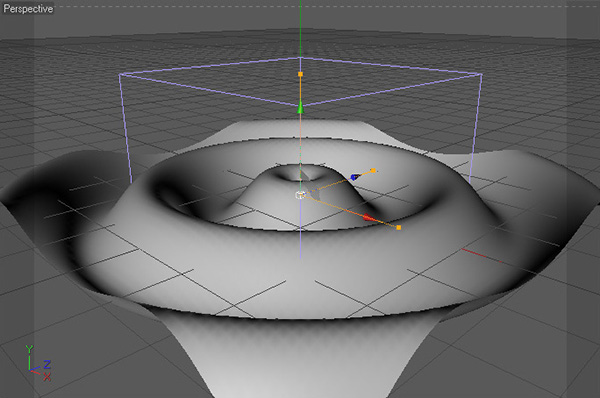600x398 pixels.
Task: Click the crater atop the central cone
Action: pyautogui.click(x=300, y=173)
